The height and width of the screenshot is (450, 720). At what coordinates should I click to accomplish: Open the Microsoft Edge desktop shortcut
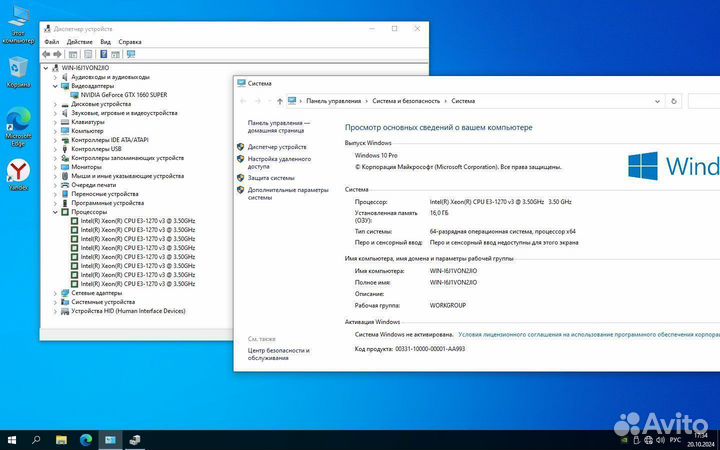(x=18, y=127)
